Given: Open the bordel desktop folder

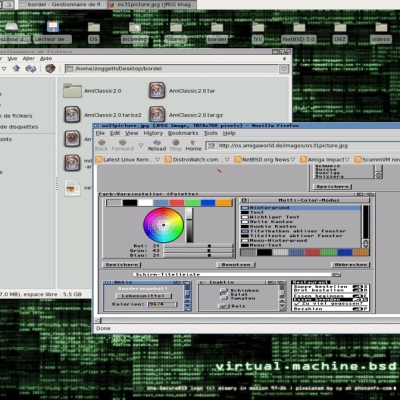Looking at the screenshot, I should 217,27.
